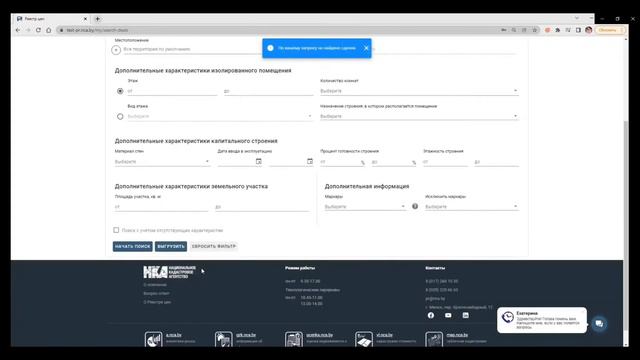This screenshot has width=640, height=360.
Task: Select the Этаж radio button
Action: coord(120,91)
